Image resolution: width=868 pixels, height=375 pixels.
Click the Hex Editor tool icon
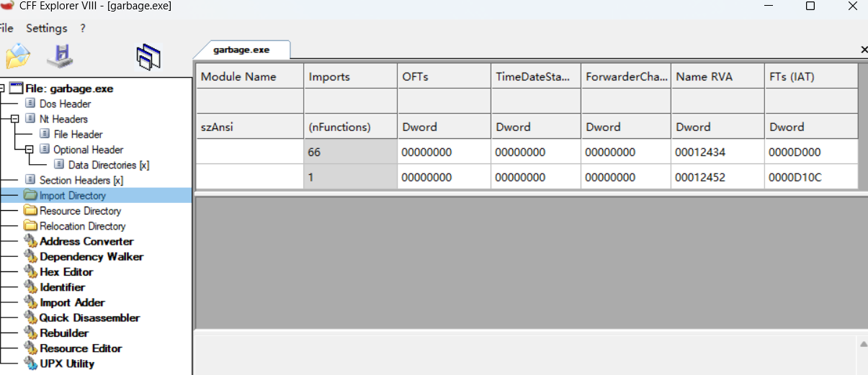point(30,271)
